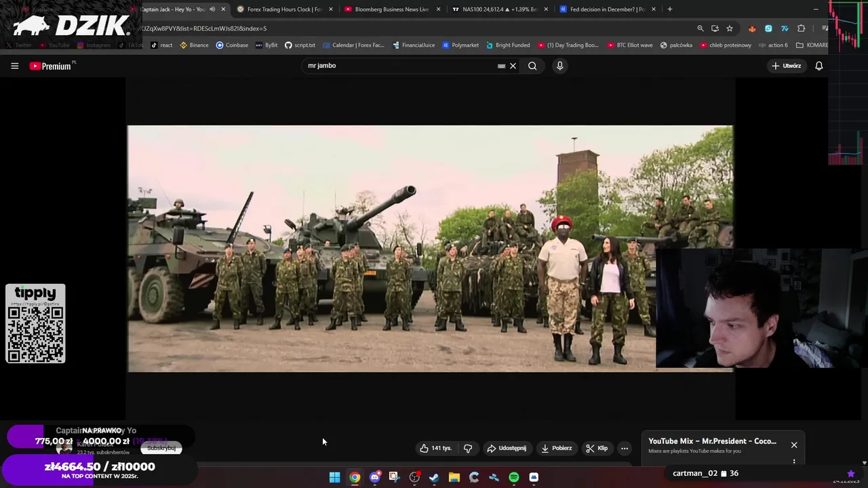Click the install/cast icon in address bar
This screenshot has width=868, height=488.
tap(715, 28)
